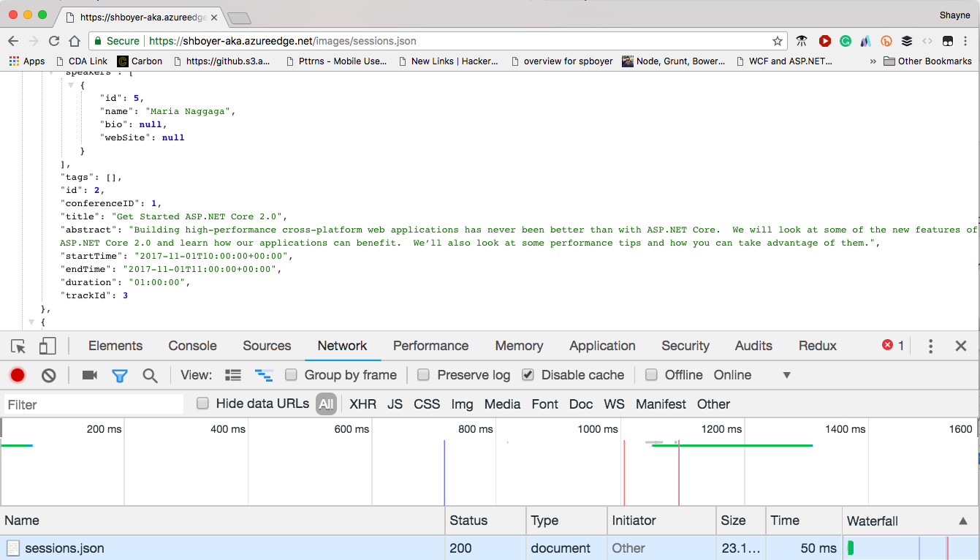Image resolution: width=980 pixels, height=560 pixels.
Task: Switch to the Console tab
Action: point(192,346)
